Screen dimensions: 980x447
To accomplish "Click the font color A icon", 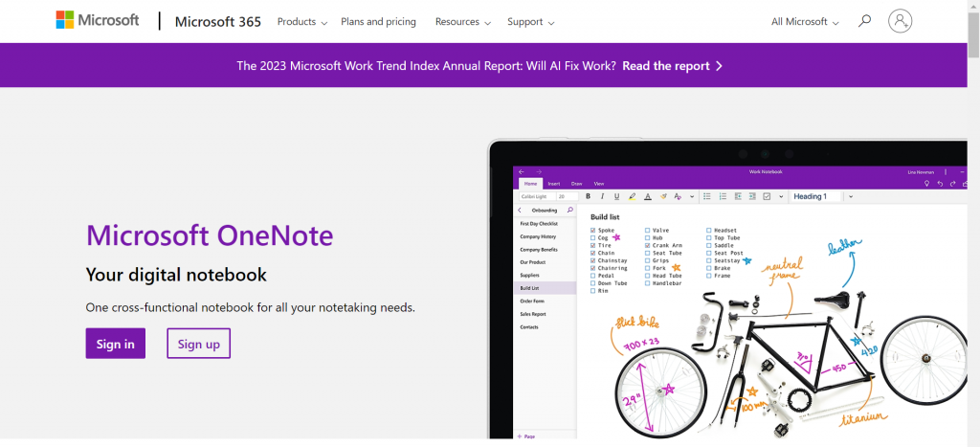I will (x=648, y=196).
